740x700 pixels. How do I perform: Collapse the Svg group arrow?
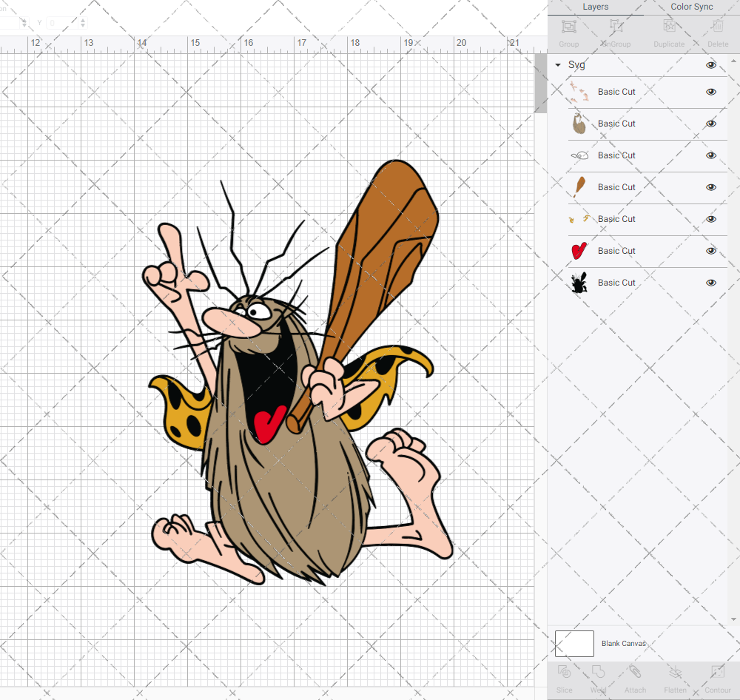coord(558,65)
